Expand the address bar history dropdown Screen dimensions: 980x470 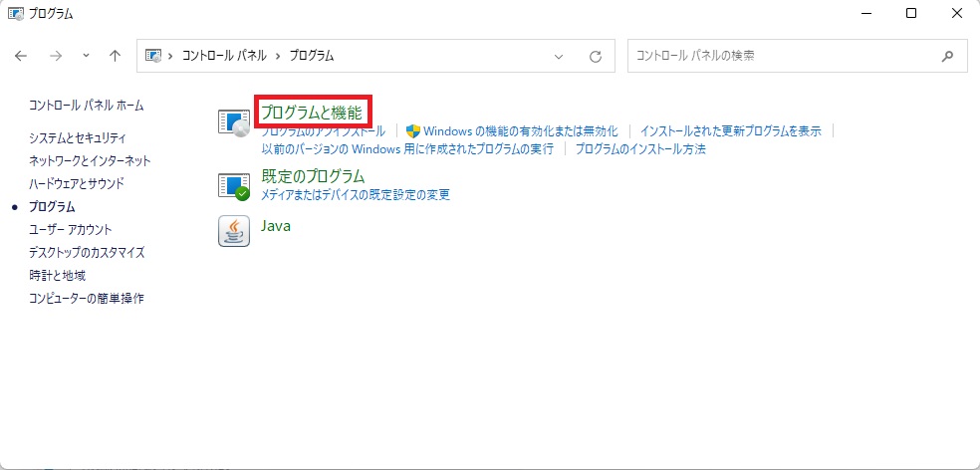[x=559, y=56]
